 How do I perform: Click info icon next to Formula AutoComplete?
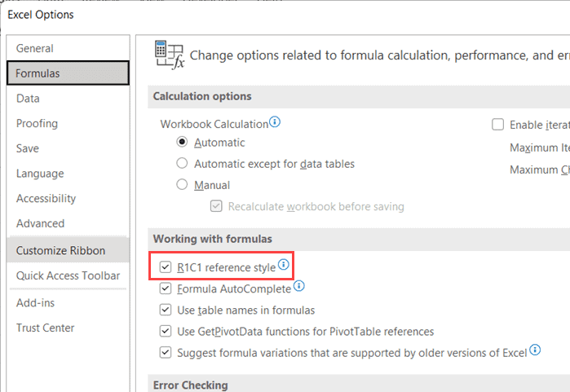(x=299, y=287)
